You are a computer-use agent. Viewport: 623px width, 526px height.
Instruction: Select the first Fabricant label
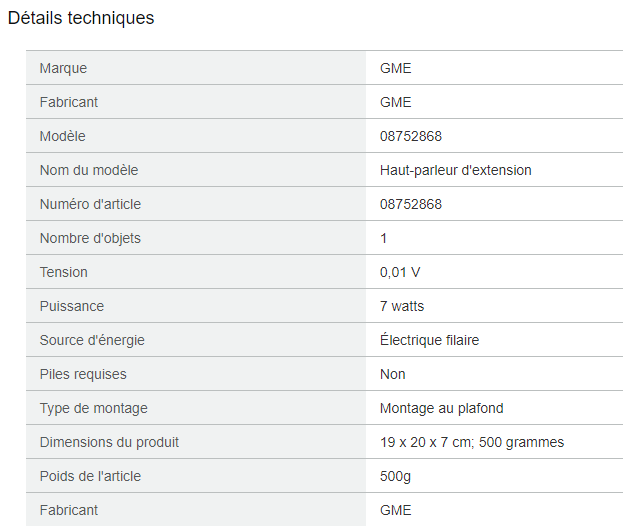click(x=69, y=102)
